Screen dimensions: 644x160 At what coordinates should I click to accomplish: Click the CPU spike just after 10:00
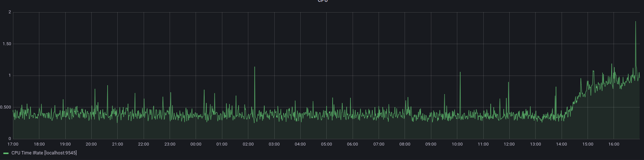pos(460,73)
